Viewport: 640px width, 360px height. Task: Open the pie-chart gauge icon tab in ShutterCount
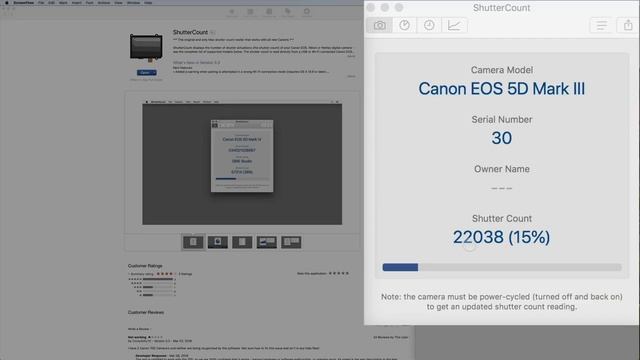404,25
